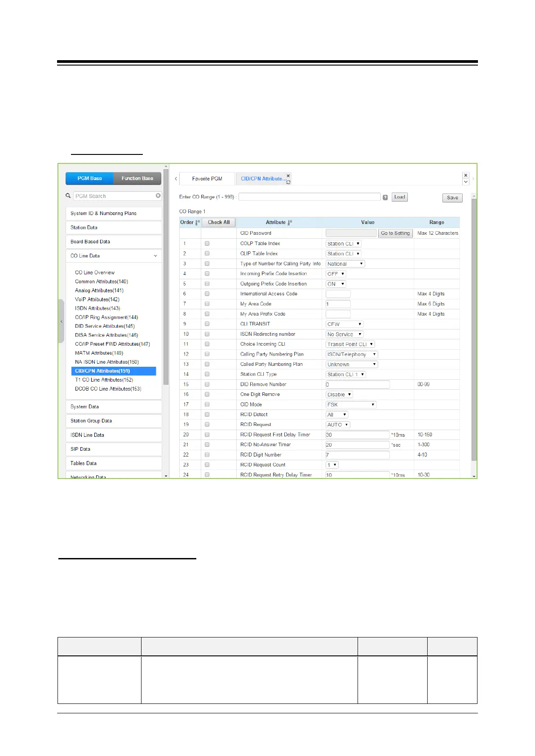Open Called Party Numbering Plan Unknown dropdown
The height and width of the screenshot is (756, 535).
tap(352, 365)
